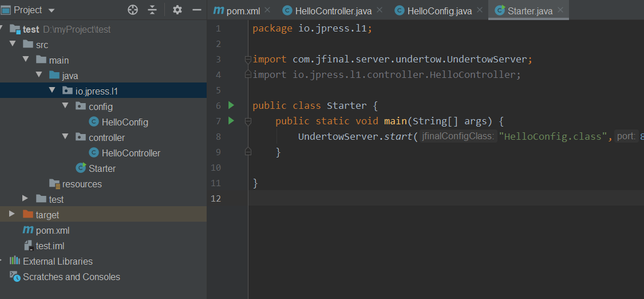This screenshot has width=644, height=299.
Task: Fold the import block at line 3
Action: coord(248,60)
